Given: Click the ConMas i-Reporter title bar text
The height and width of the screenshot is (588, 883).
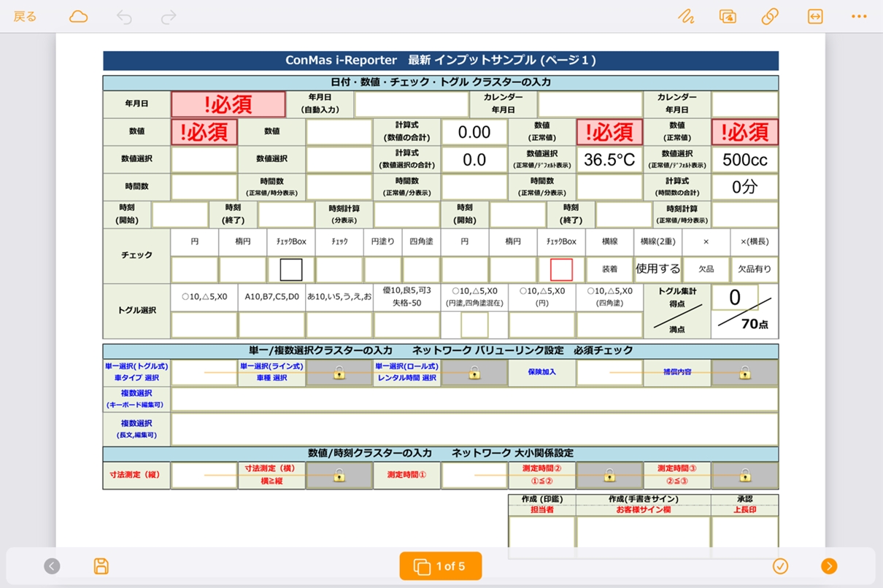Looking at the screenshot, I should (441, 61).
